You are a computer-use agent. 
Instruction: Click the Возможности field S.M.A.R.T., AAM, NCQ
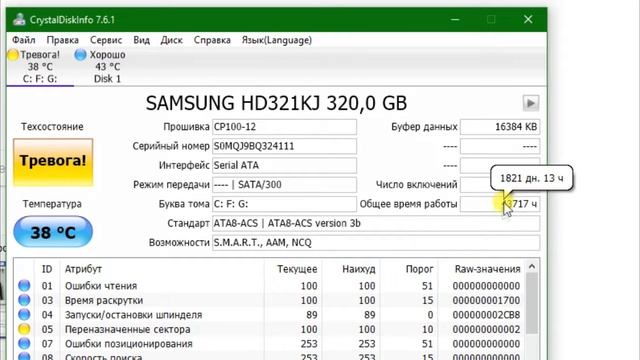(x=376, y=242)
